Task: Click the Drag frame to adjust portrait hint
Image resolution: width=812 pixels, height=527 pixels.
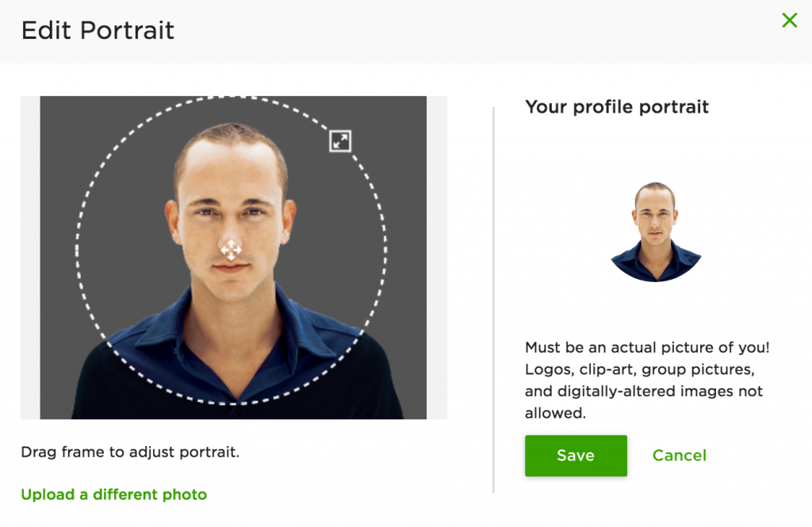Action: (130, 453)
